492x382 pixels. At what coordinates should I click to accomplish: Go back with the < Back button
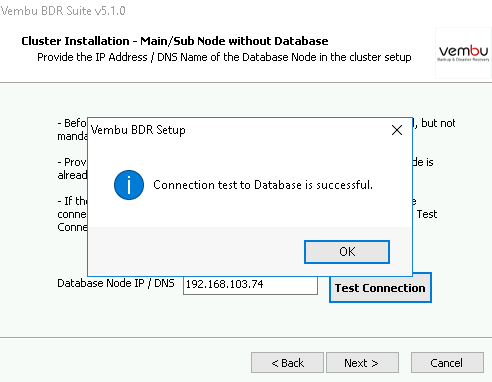[x=287, y=362]
